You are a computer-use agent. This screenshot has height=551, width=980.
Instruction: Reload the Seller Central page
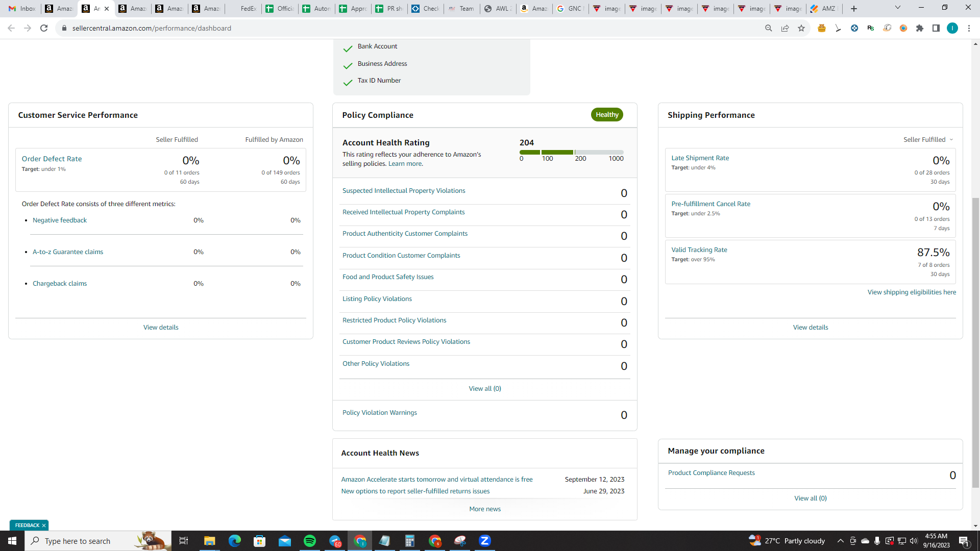point(44,28)
